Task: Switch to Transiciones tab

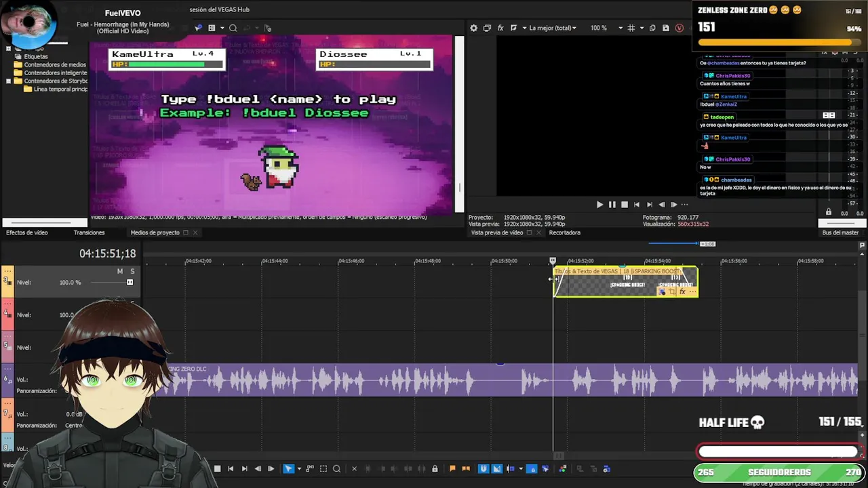Action: coord(89,232)
